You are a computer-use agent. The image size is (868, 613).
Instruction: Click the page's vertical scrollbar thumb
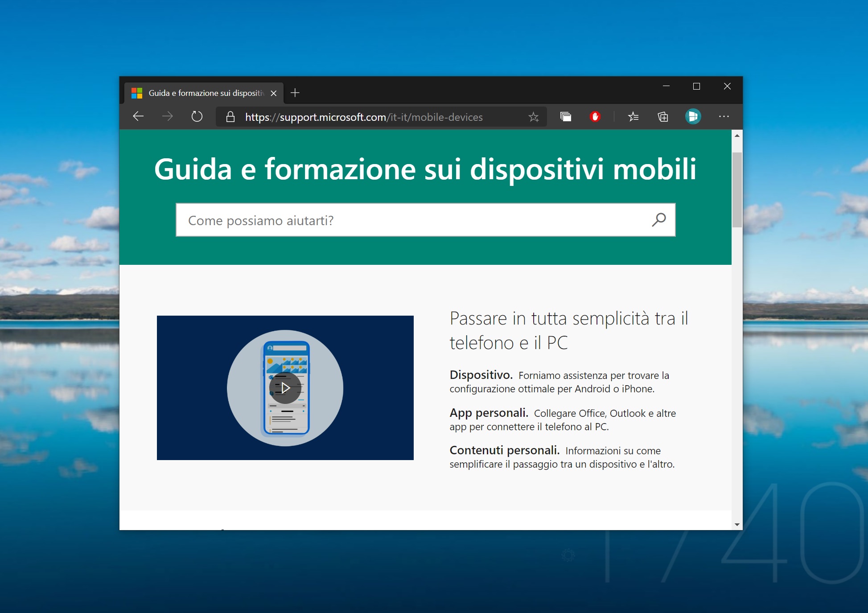[x=737, y=189]
